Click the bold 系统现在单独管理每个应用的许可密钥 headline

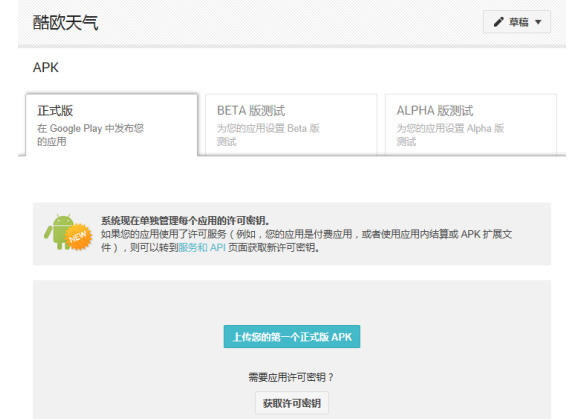(185, 220)
